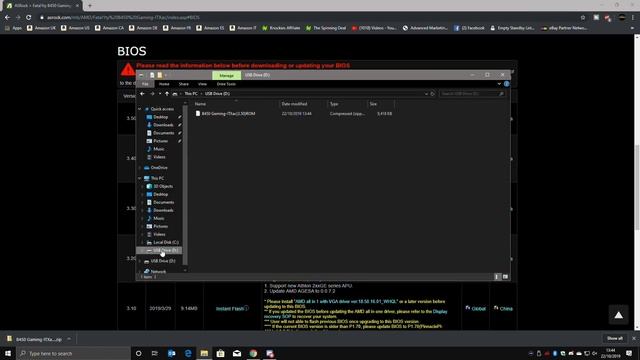Click the navigation pane vertical scrollbar
640x360 pixels.
click(x=185, y=184)
